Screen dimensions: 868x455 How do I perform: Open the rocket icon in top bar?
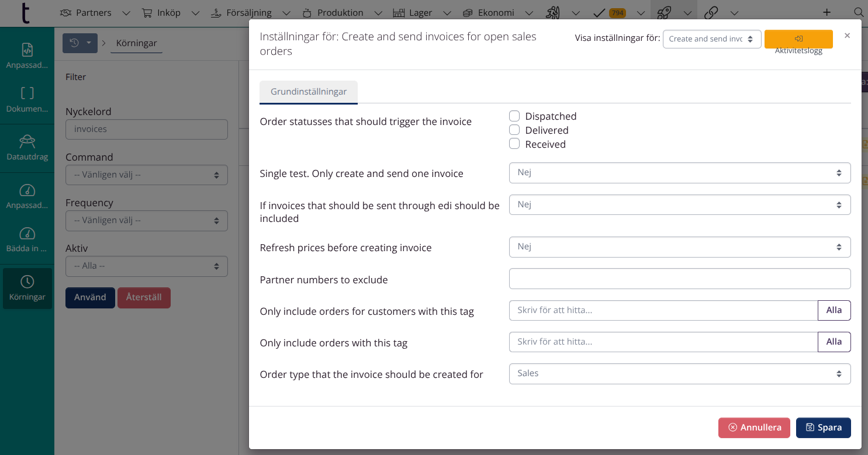tap(664, 12)
